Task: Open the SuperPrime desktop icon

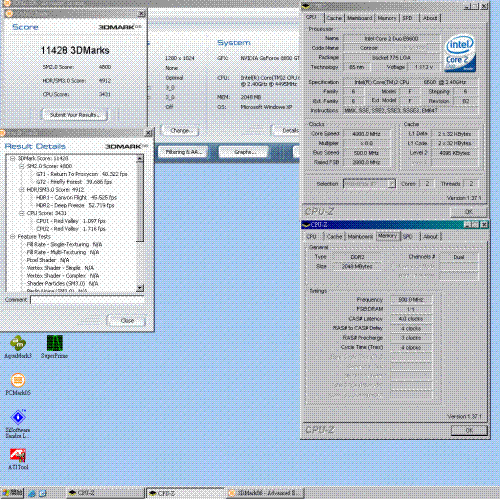Action: [x=54, y=347]
